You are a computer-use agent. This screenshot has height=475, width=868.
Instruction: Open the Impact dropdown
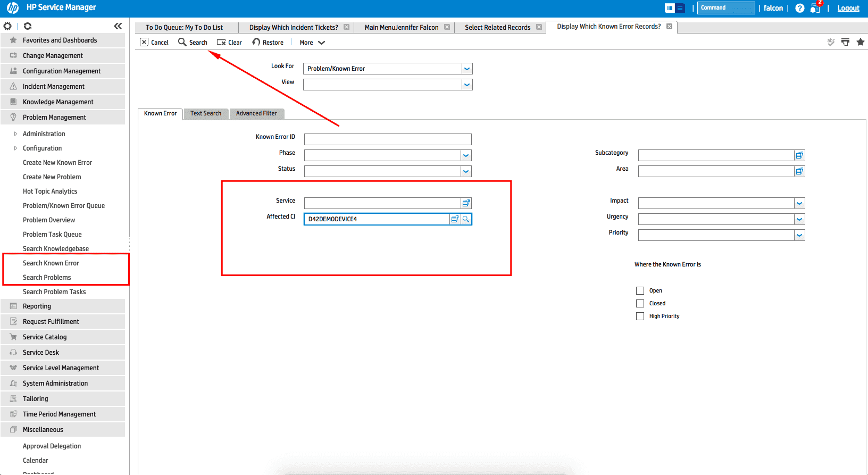click(x=799, y=203)
